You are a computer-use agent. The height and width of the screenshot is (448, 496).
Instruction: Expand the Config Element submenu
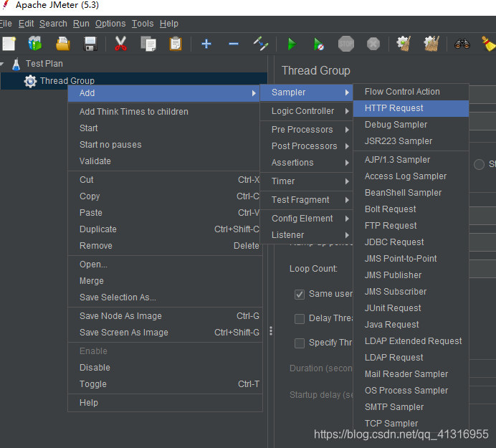pyautogui.click(x=306, y=219)
